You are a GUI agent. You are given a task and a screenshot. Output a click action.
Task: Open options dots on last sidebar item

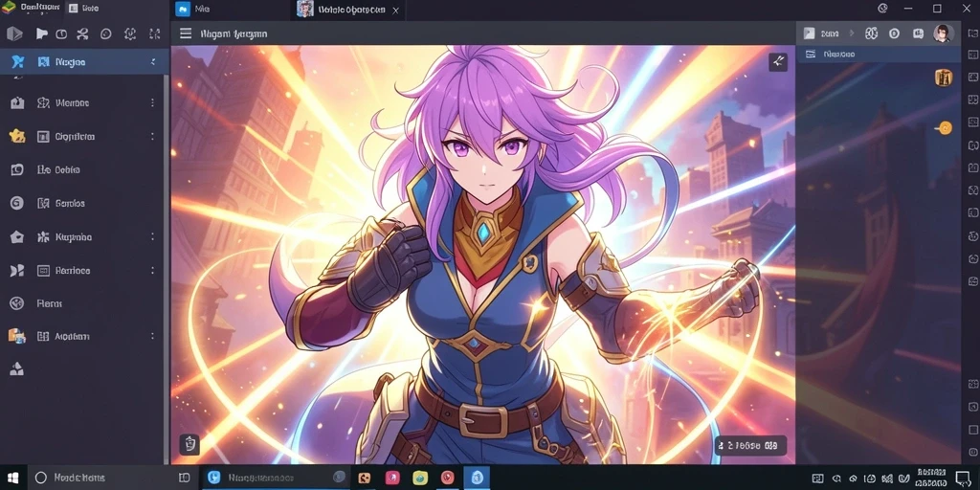click(152, 336)
